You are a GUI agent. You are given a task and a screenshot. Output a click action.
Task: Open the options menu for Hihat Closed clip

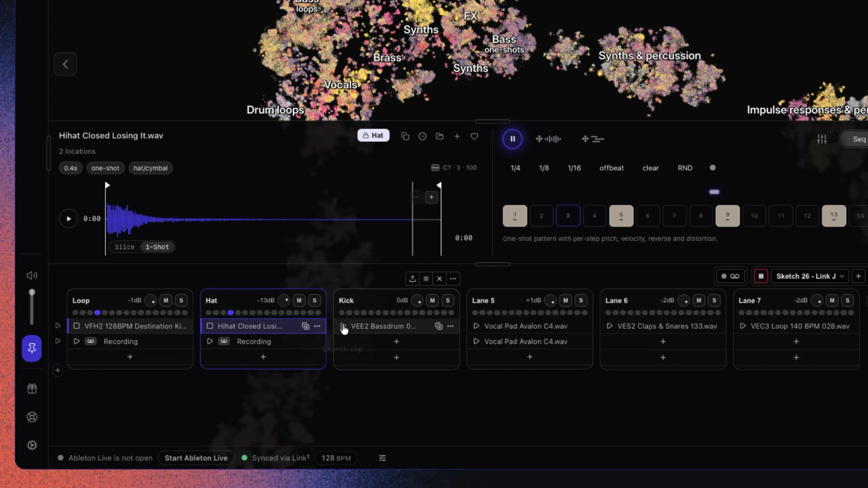coord(317,326)
